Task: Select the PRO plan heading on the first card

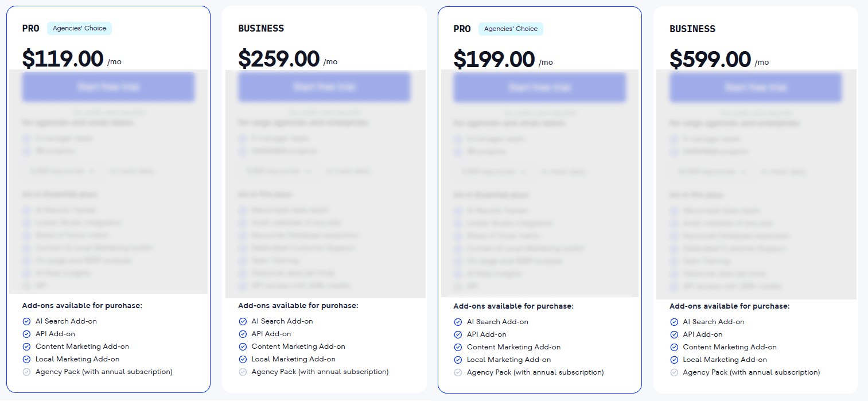Action: tap(30, 28)
